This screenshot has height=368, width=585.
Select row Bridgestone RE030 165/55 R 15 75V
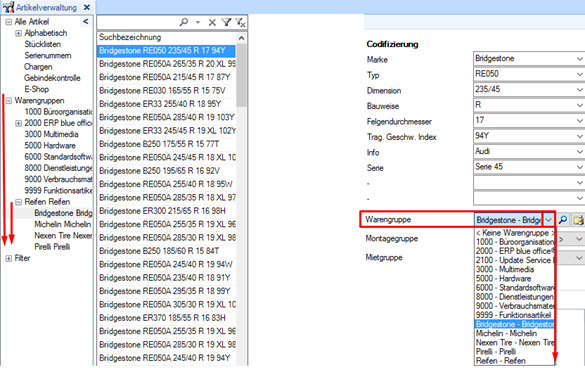166,91
